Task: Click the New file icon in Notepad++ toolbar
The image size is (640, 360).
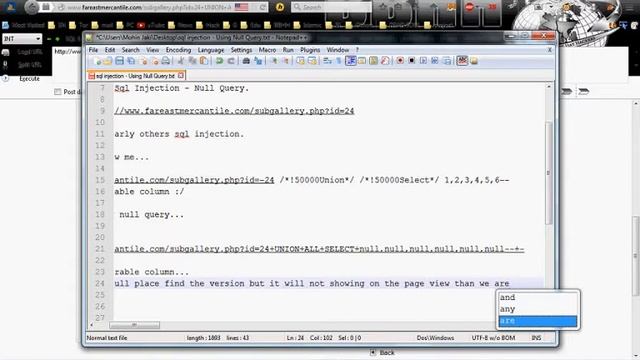Action: (98, 61)
